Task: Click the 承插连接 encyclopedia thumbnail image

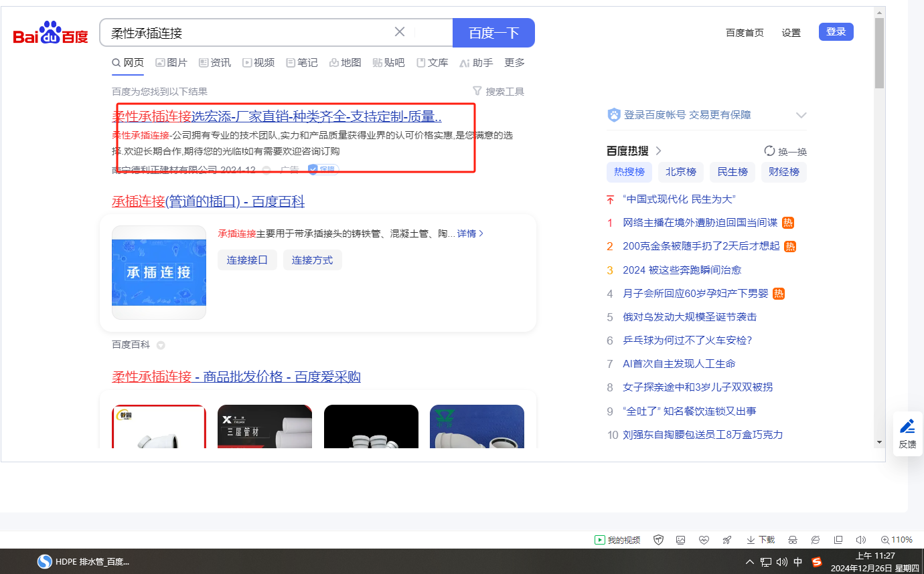Action: click(x=159, y=272)
